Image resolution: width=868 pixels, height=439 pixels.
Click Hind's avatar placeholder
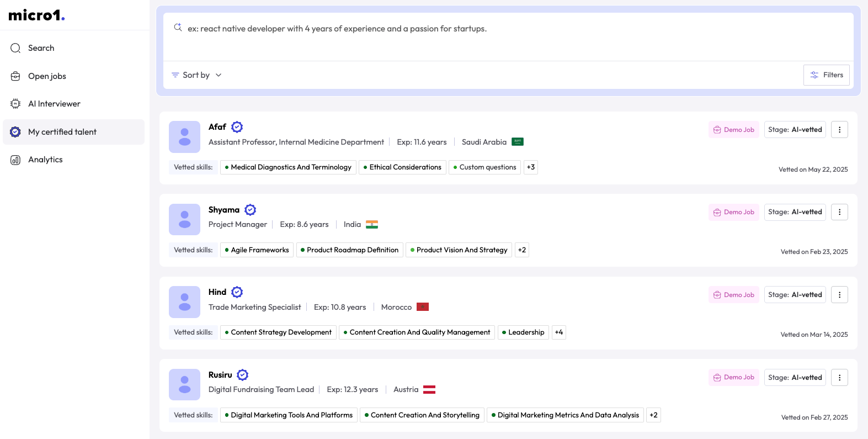(x=184, y=302)
